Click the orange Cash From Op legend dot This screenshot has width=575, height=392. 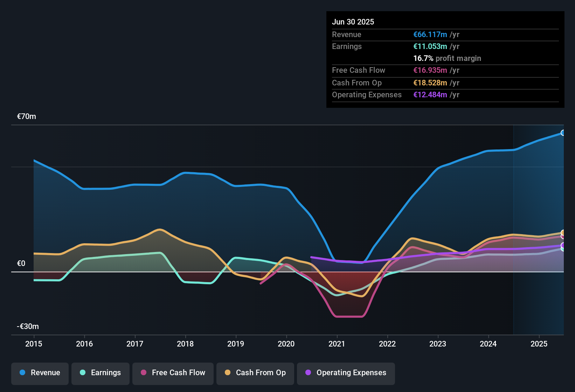pyautogui.click(x=227, y=373)
